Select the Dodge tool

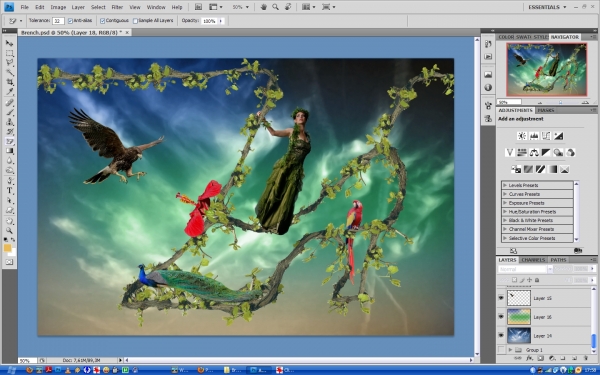10,171
